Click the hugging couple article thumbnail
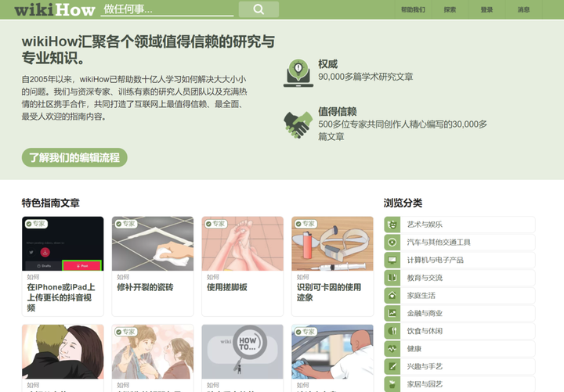The width and height of the screenshot is (564, 392). [x=63, y=352]
